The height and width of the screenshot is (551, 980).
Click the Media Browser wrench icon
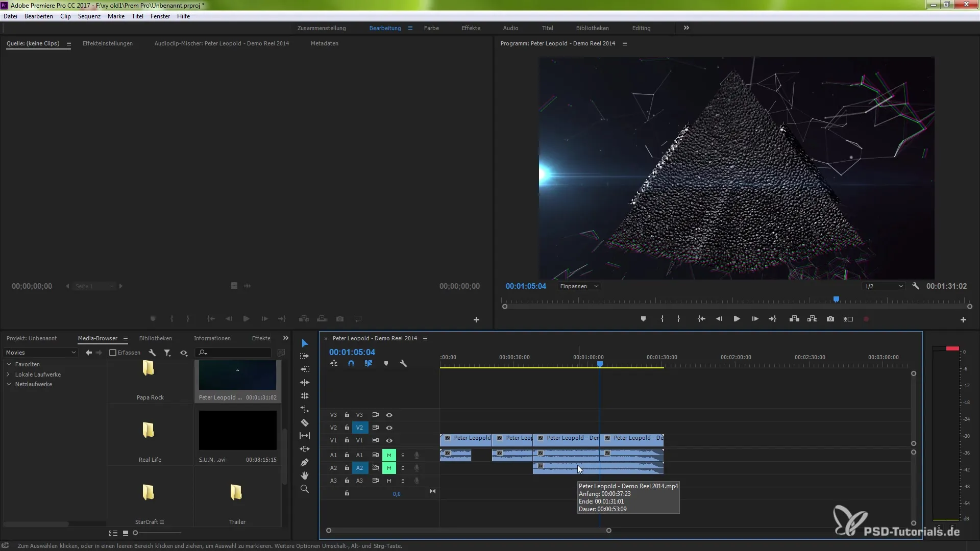[152, 353]
